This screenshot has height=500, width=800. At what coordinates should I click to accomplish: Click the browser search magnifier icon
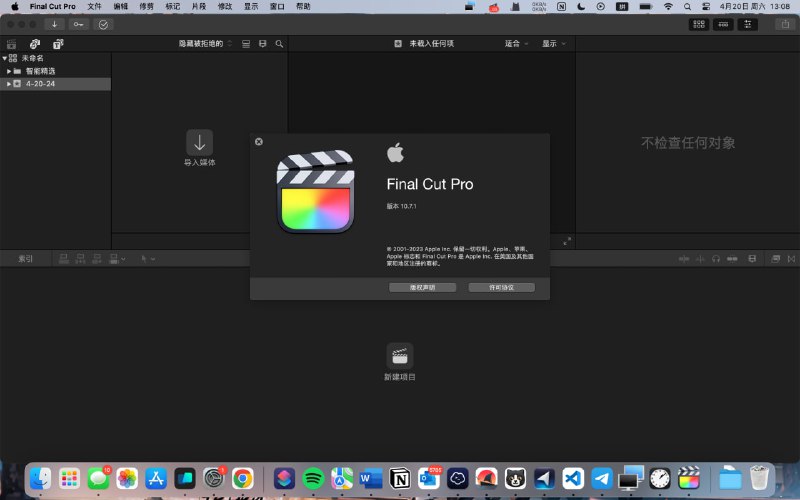(x=279, y=44)
